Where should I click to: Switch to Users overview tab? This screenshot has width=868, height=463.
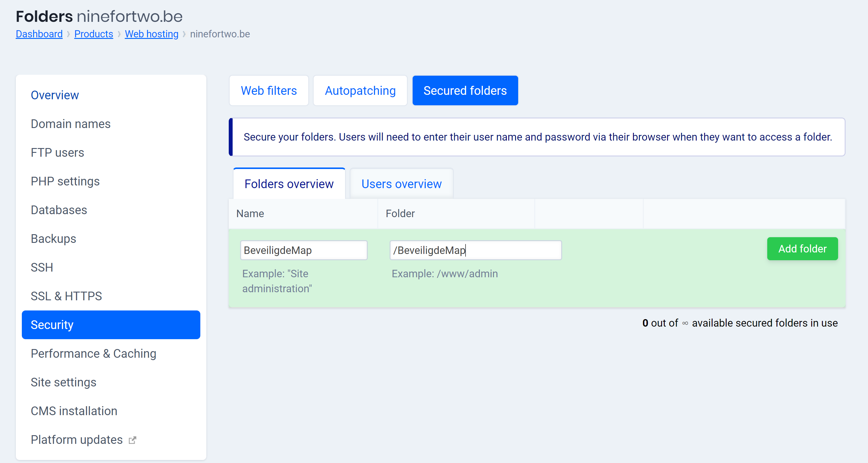click(x=401, y=184)
